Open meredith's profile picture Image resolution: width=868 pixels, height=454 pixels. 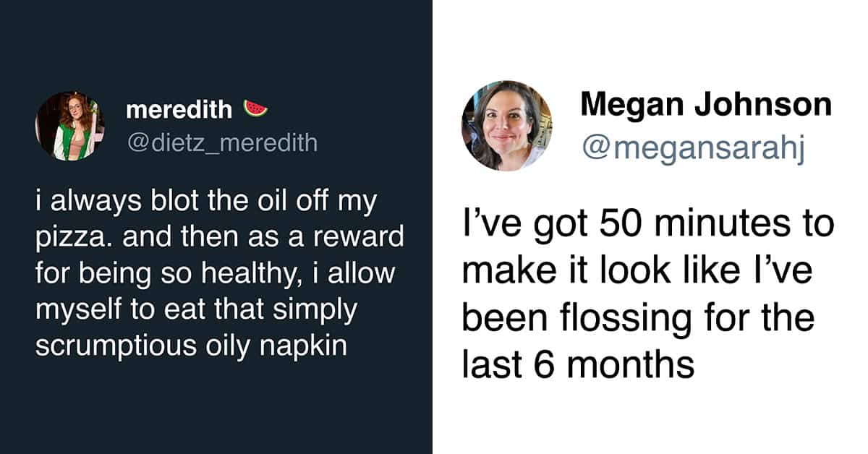tap(70, 126)
